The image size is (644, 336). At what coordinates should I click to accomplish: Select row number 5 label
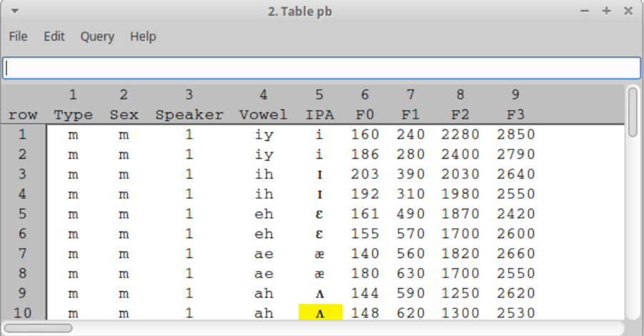pyautogui.click(x=23, y=214)
